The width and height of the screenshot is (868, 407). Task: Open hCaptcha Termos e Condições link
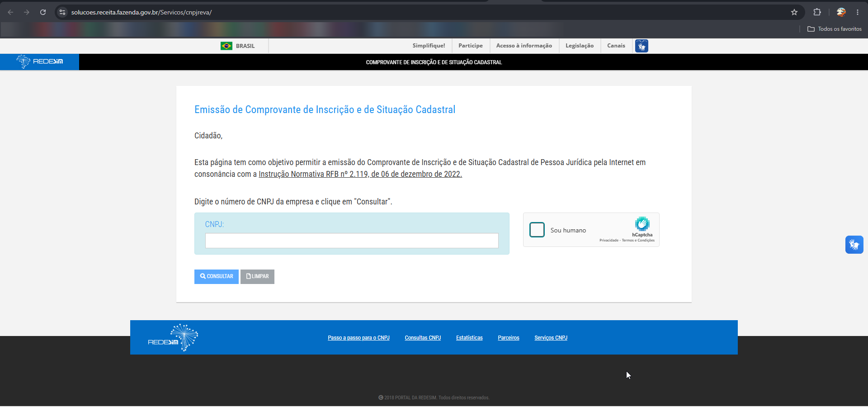point(638,241)
